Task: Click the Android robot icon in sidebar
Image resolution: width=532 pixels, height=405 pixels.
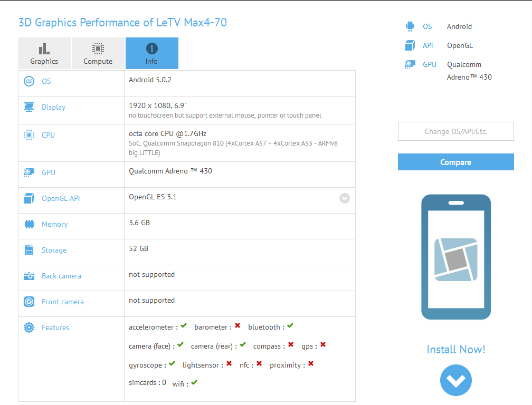Action: 410,26
